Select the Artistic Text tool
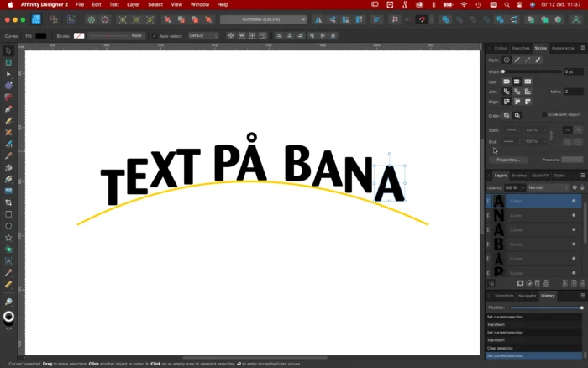This screenshot has height=368, width=588. [8, 261]
